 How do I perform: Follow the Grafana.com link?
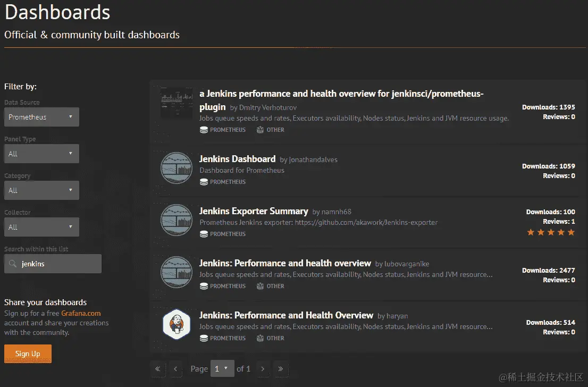81,313
